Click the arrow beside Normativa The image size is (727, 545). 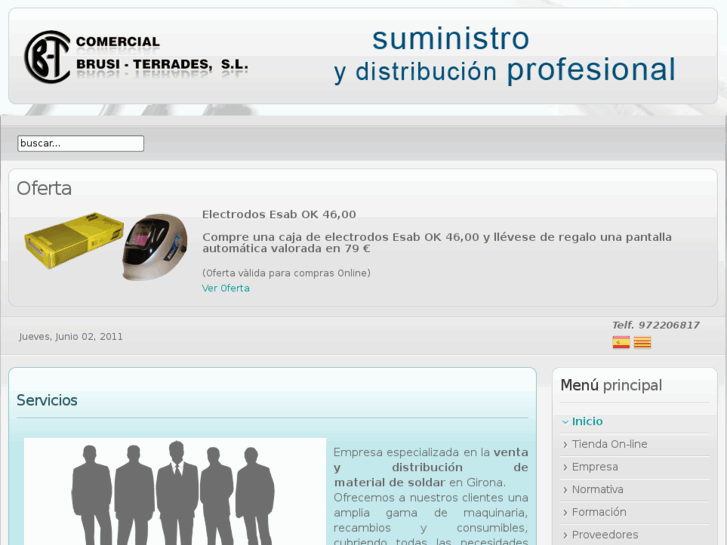tap(565, 490)
